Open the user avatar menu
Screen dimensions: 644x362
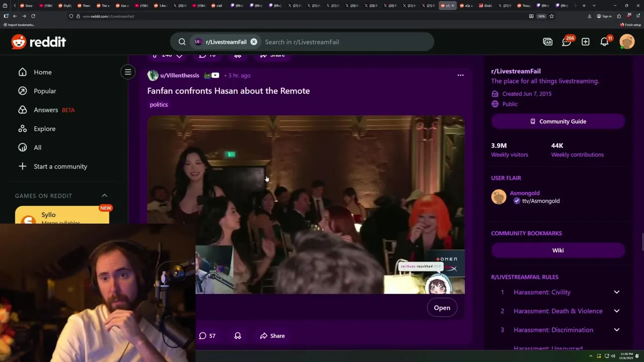pos(627,42)
